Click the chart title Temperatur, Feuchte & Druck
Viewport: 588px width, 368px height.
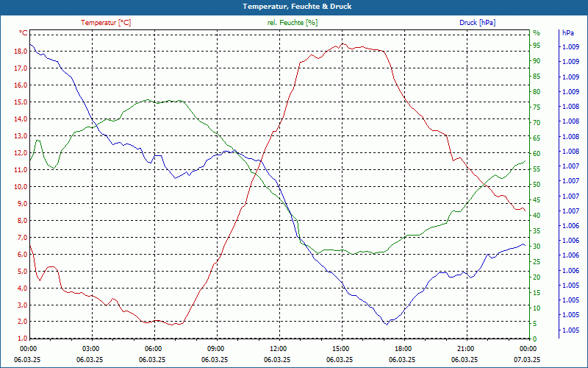click(297, 7)
